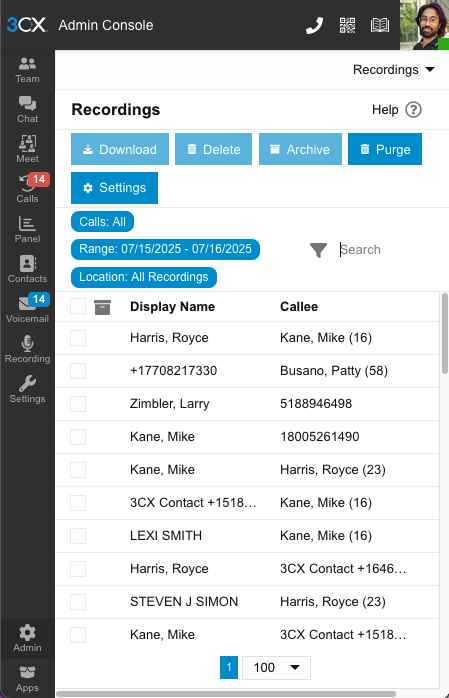Click the blue Settings button
The width and height of the screenshot is (449, 698).
pos(114,188)
